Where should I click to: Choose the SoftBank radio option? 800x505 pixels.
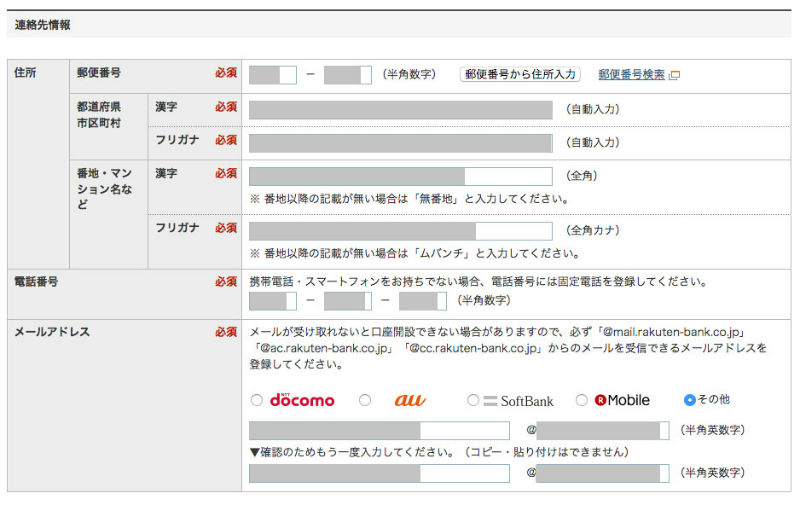pyautogui.click(x=473, y=400)
